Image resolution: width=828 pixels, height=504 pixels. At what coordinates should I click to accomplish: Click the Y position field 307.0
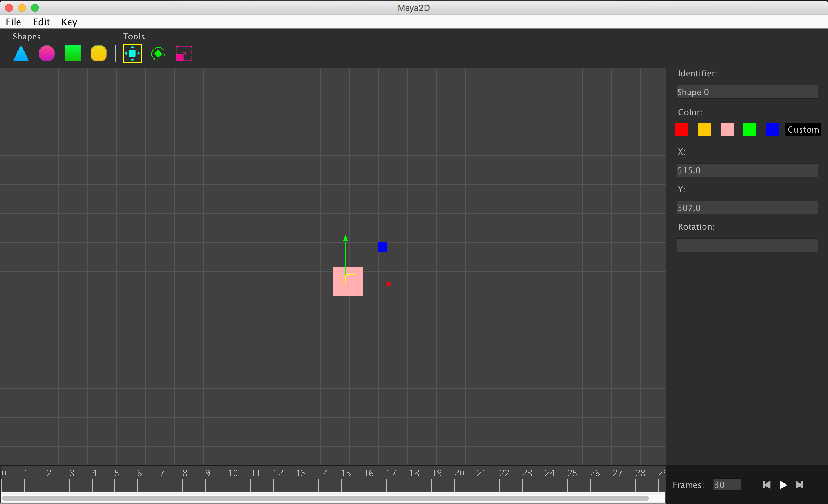747,208
